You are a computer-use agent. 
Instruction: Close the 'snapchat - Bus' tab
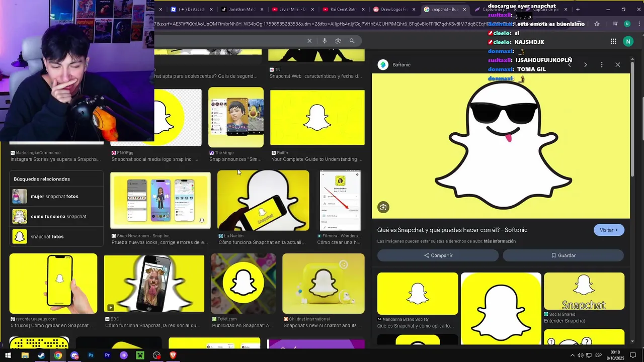click(x=464, y=9)
